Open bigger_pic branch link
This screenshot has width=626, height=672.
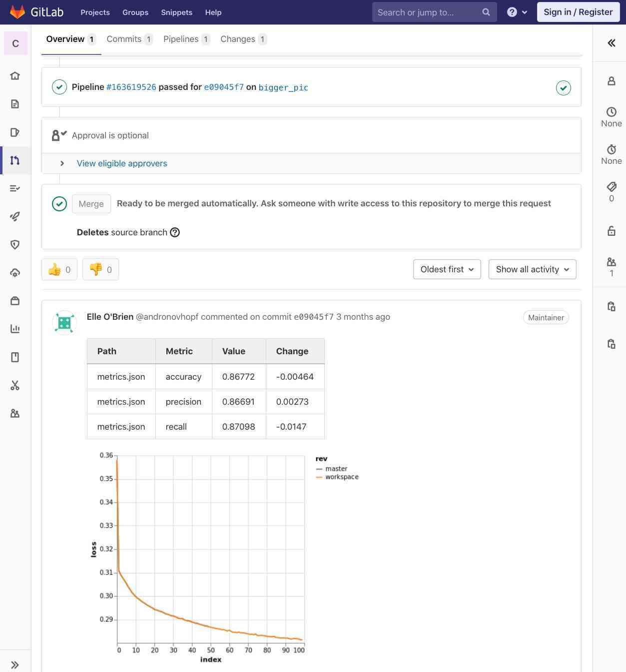(x=283, y=87)
